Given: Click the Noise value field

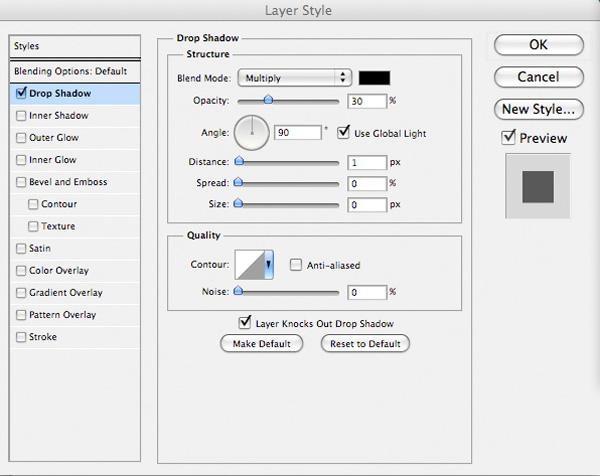Looking at the screenshot, I should [x=367, y=293].
